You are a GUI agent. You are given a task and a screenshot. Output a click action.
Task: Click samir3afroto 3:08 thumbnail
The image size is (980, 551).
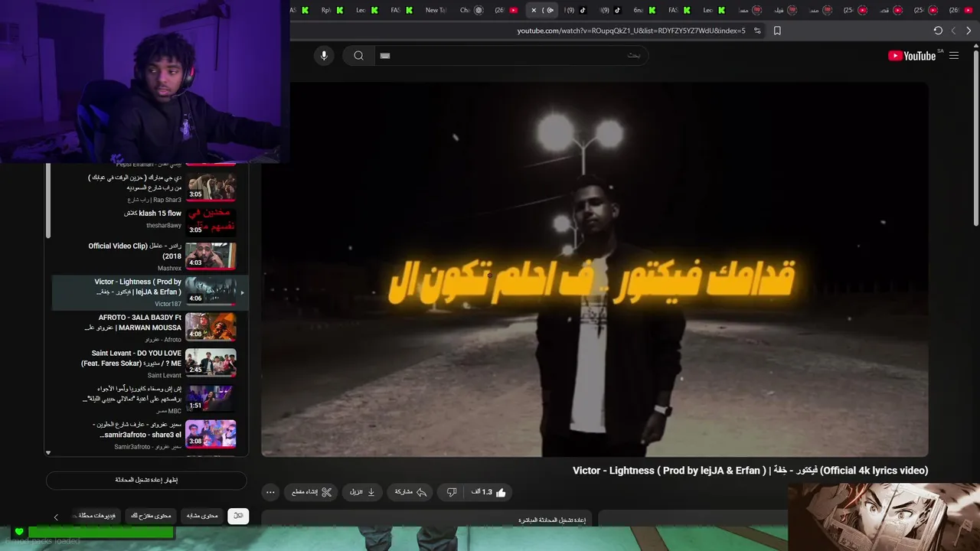click(x=211, y=434)
